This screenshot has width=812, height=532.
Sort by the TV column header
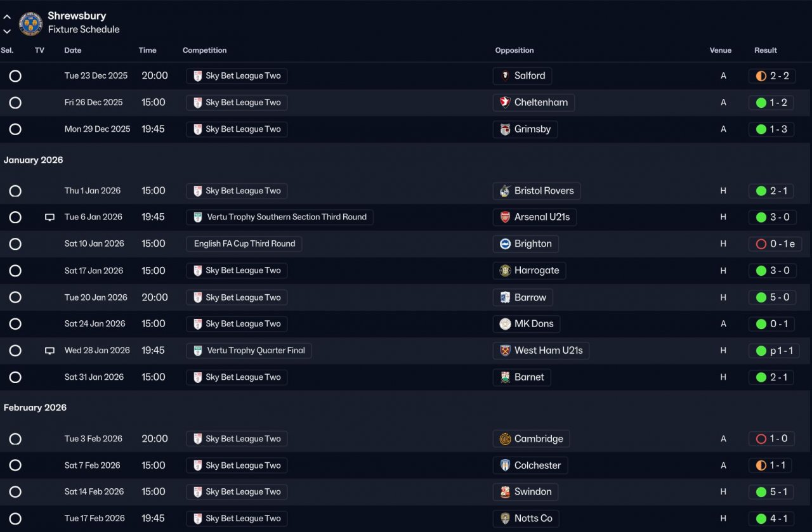[x=40, y=50]
